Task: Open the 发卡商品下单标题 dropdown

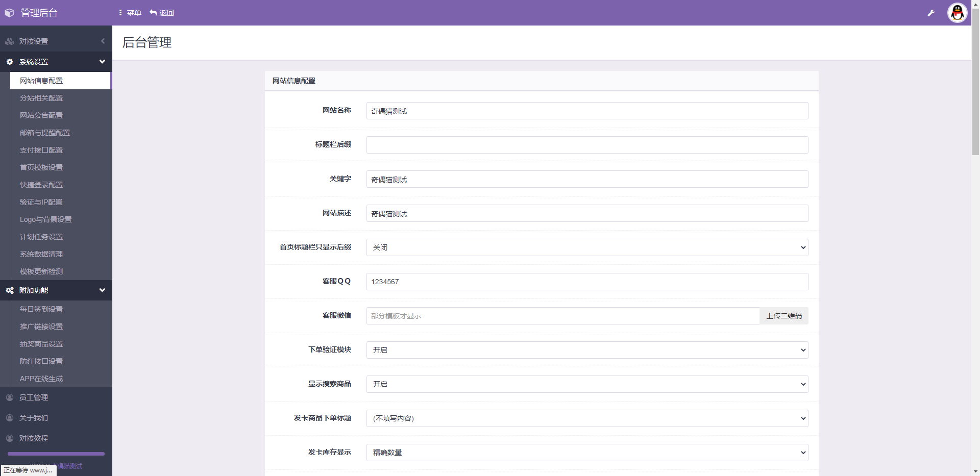Action: pos(587,418)
